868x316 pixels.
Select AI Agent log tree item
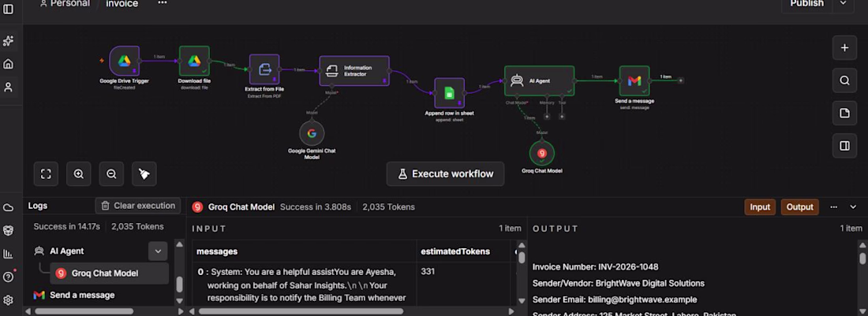coord(66,251)
